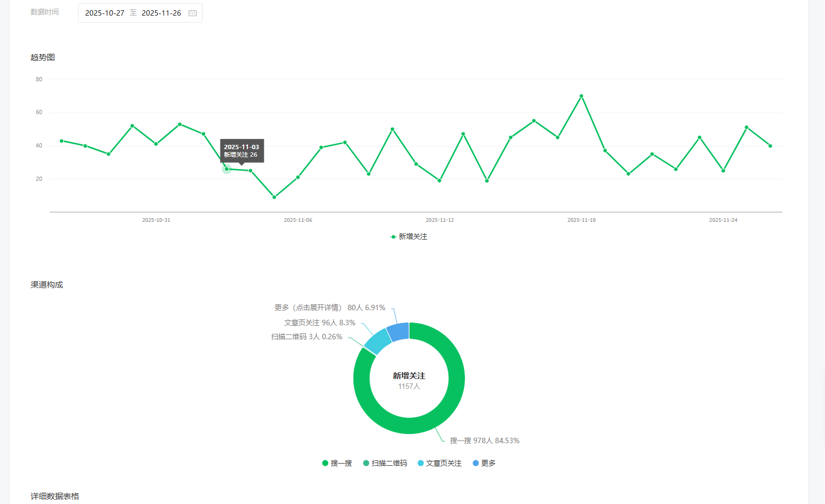Click the 2025-11-06 x-axis label
Image resolution: width=825 pixels, height=504 pixels.
[x=298, y=220]
